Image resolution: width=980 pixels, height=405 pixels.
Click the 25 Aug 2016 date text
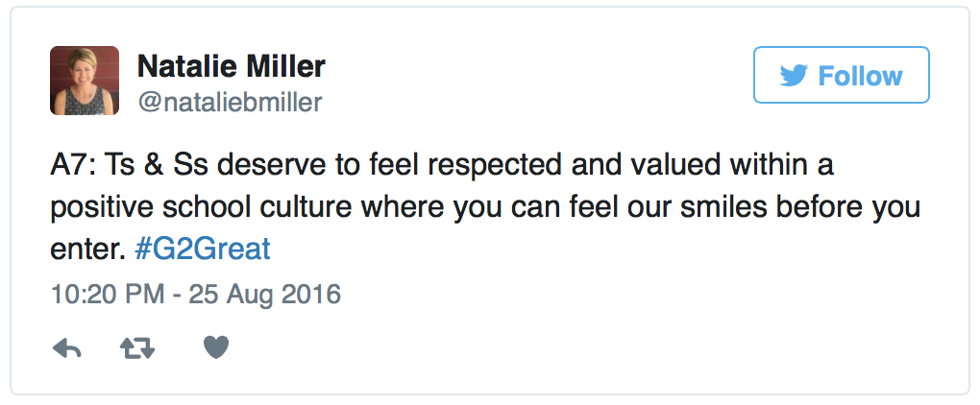coord(265,294)
